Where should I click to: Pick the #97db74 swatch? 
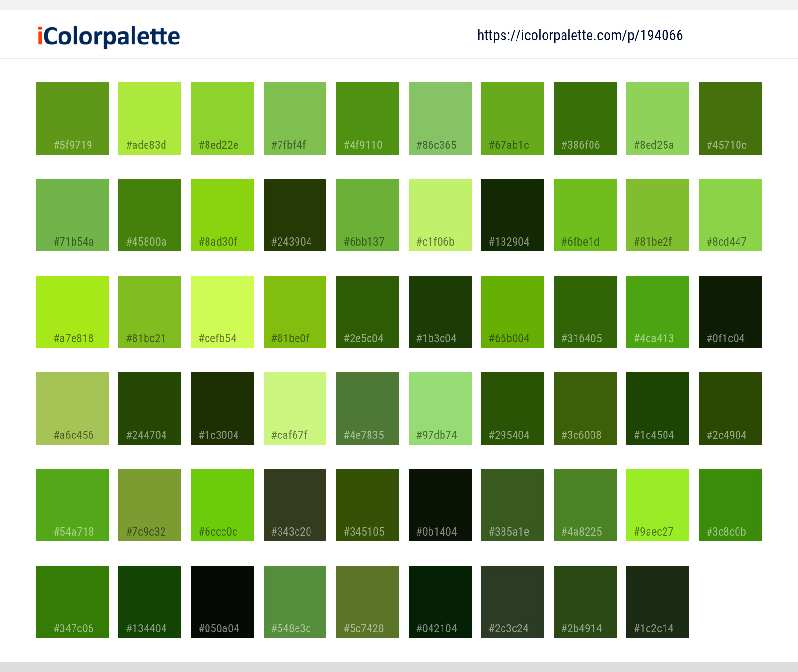click(x=440, y=409)
